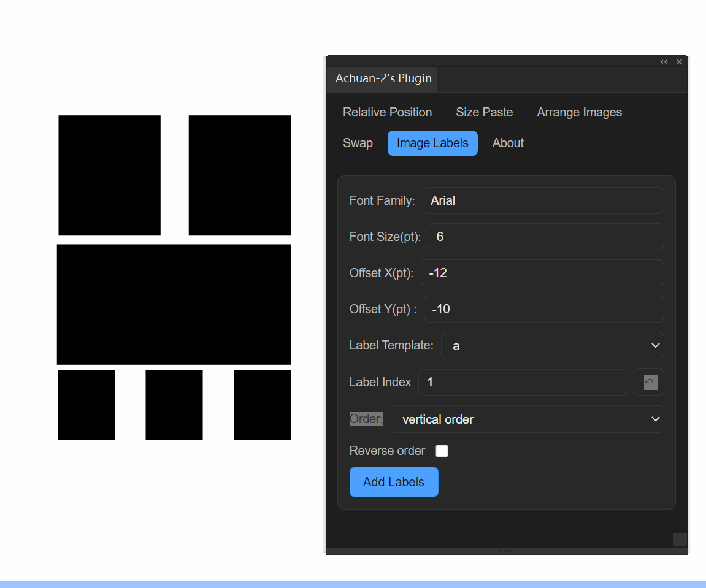This screenshot has height=588, width=706.
Task: Open the About tab
Action: 508,143
